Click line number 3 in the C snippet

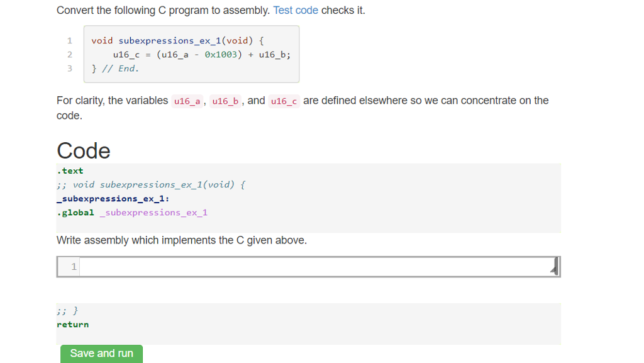click(x=69, y=68)
